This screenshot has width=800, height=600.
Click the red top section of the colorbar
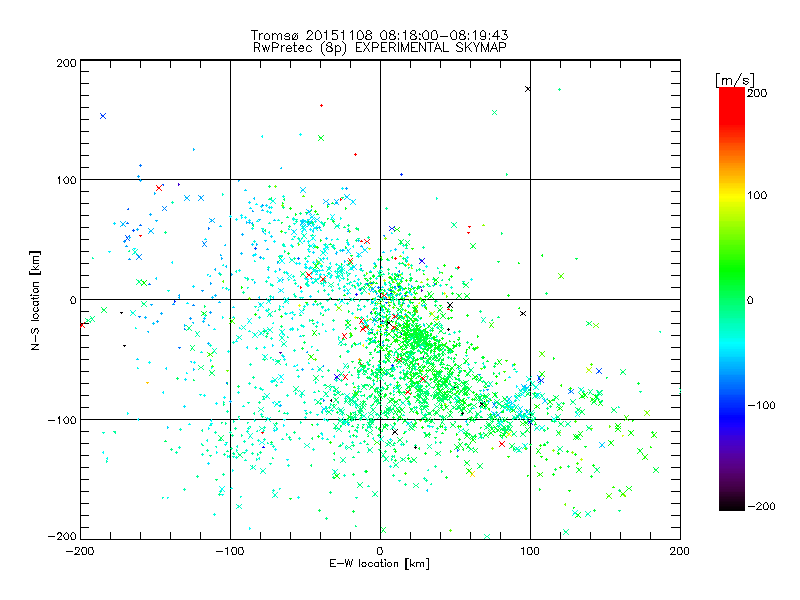[x=732, y=105]
